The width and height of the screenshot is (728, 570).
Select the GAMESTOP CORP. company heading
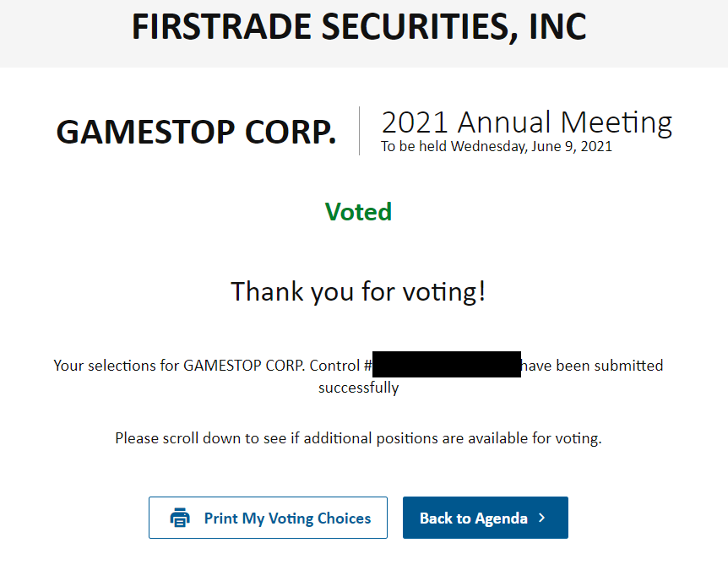(x=196, y=133)
